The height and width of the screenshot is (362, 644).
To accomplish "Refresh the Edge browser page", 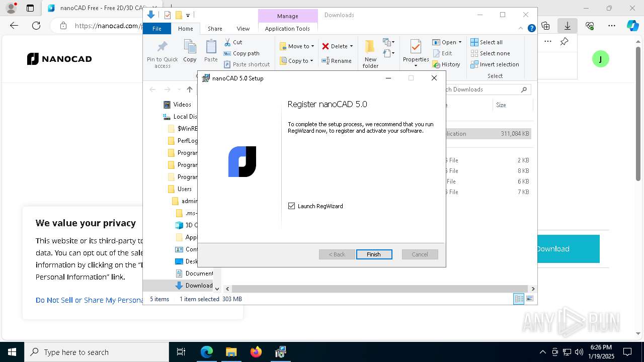I will [x=36, y=26].
